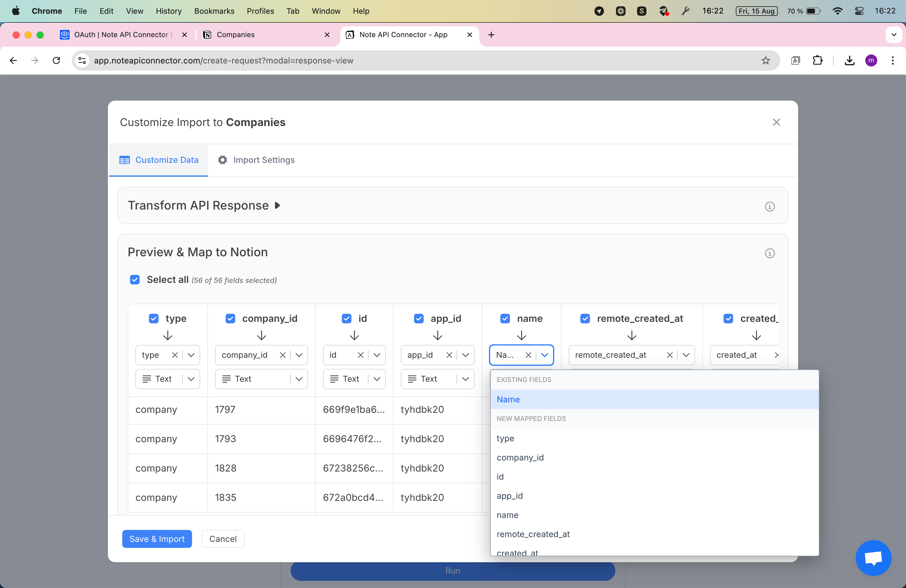Close the OAuth Note API Connector tab
This screenshot has width=906, height=588.
coord(185,35)
